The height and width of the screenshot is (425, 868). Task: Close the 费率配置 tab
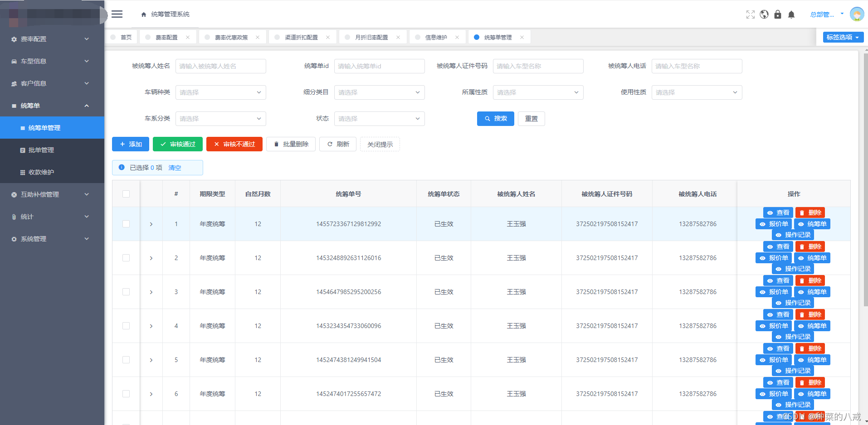click(188, 37)
